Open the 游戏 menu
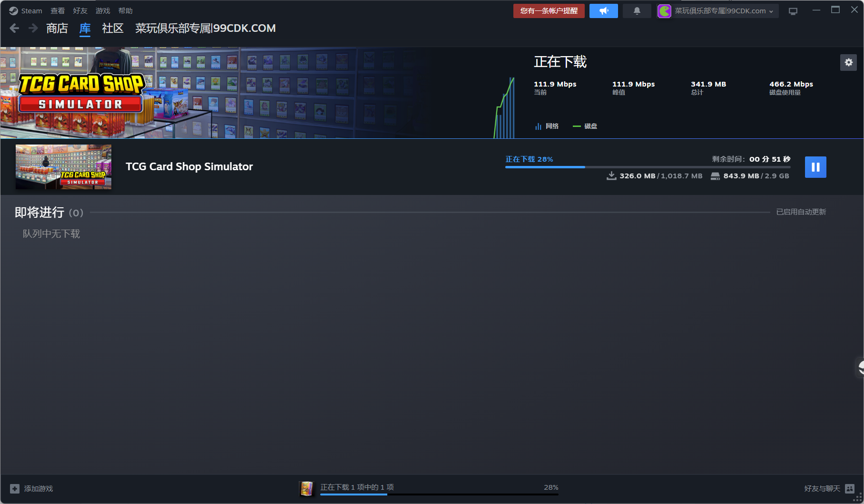 103,10
